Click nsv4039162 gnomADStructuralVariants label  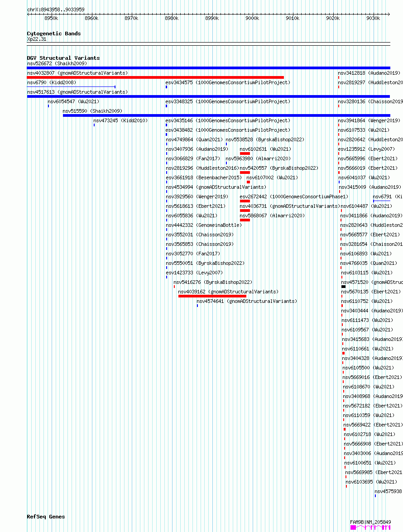click(x=228, y=292)
